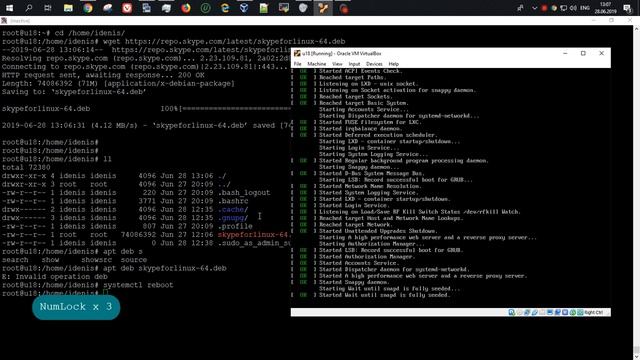Click the 'systemctl reboot' command line
This screenshot has height=360, width=640.
(87, 285)
